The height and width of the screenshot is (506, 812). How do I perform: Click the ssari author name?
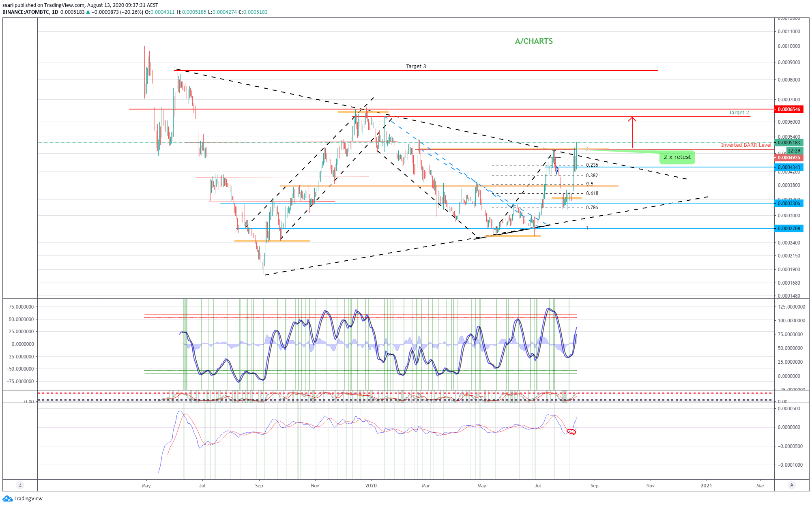pos(8,5)
